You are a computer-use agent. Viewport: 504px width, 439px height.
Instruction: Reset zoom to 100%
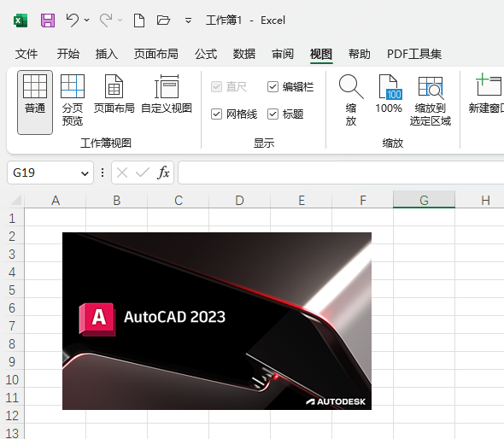389,94
